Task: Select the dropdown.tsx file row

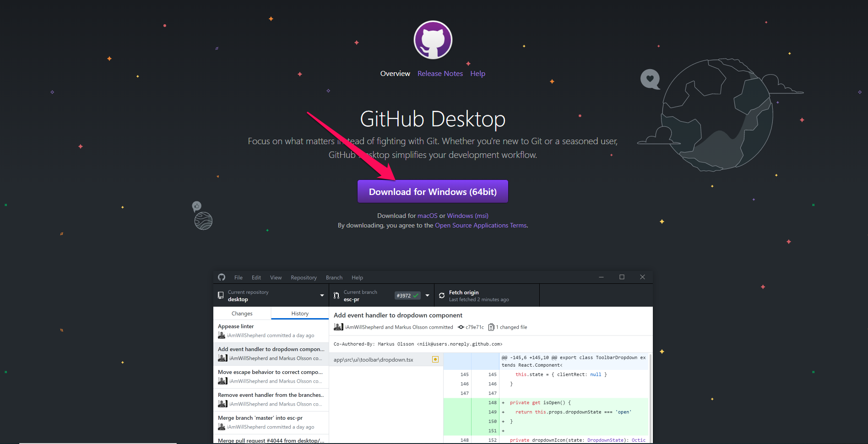Action: (386, 360)
